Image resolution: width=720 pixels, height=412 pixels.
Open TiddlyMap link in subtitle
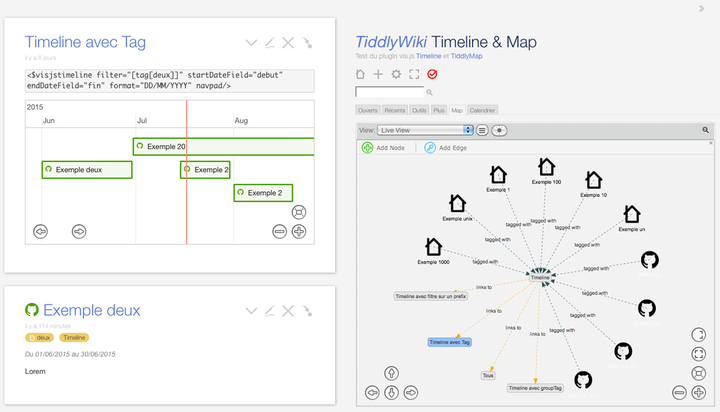point(467,56)
